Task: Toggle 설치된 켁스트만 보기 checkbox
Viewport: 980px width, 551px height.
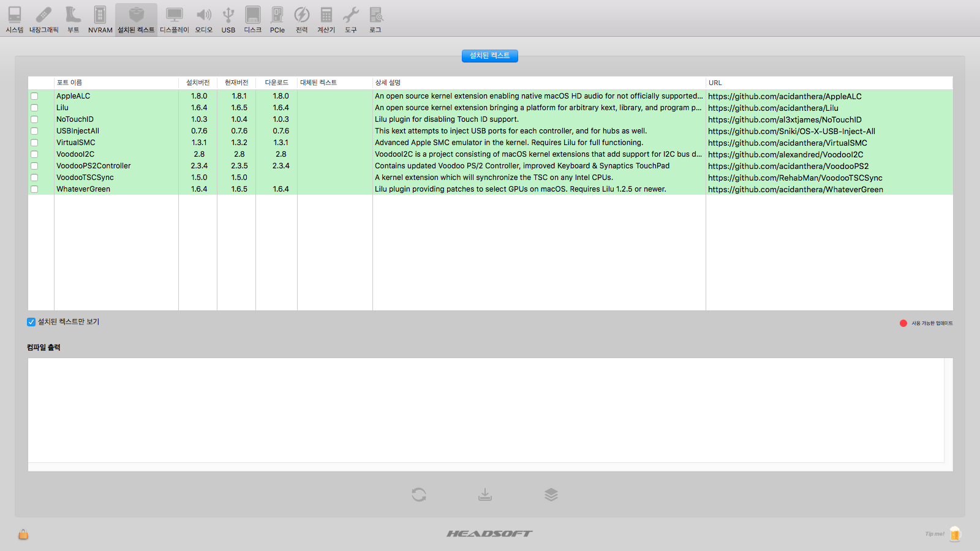Action: click(31, 322)
